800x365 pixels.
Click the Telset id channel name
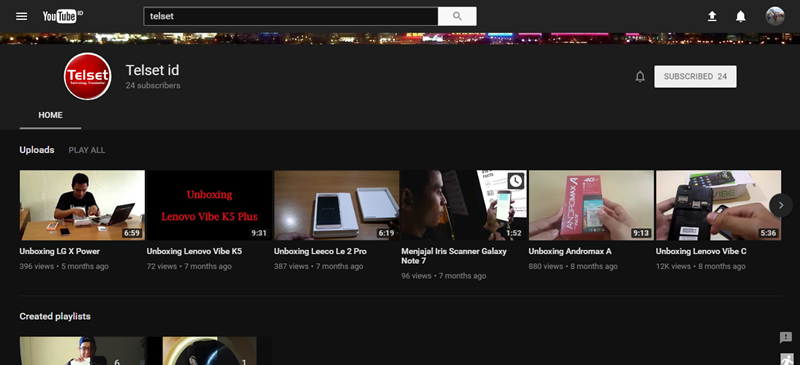(x=153, y=70)
